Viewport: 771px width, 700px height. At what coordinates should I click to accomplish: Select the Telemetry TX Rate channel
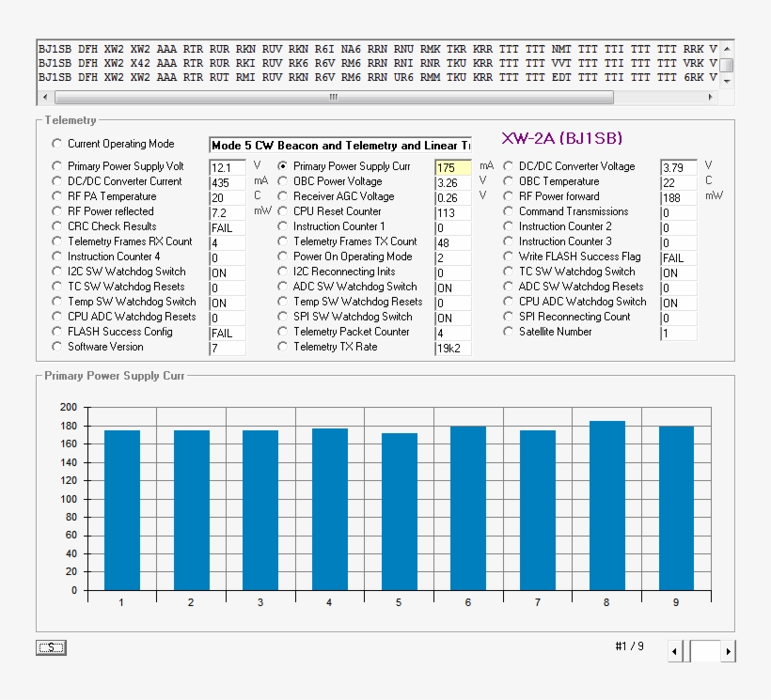(x=283, y=347)
